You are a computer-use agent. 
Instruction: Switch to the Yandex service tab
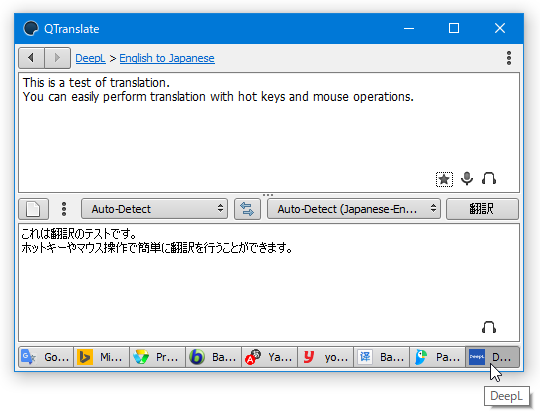pyautogui.click(x=270, y=357)
